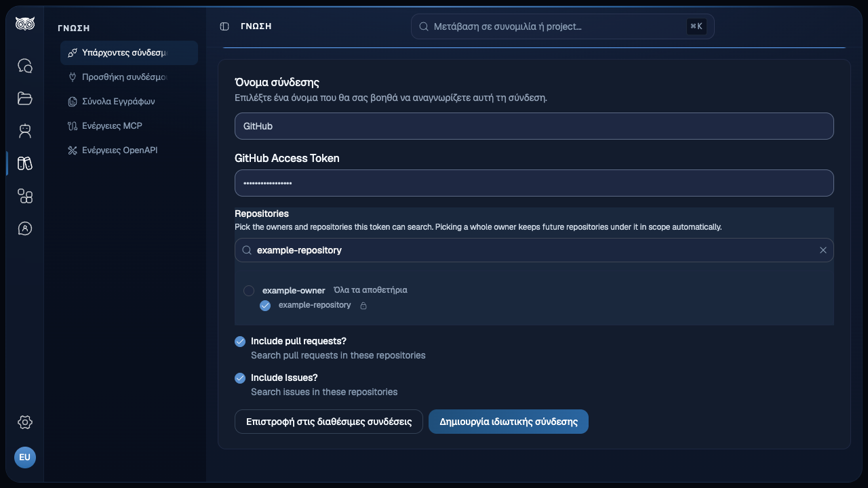This screenshot has width=868, height=488.
Task: Open the settings gear icon
Action: pyautogui.click(x=25, y=422)
